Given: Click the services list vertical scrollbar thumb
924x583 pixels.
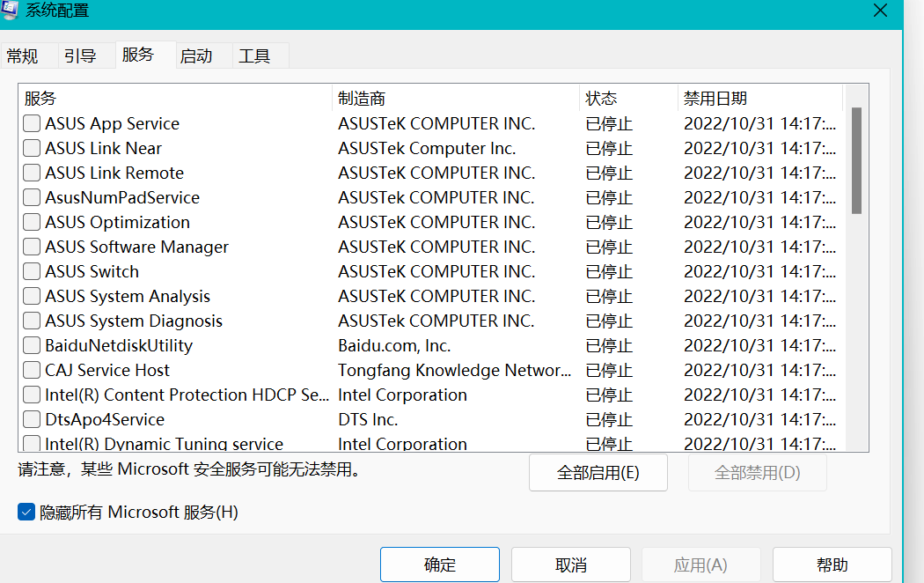Looking at the screenshot, I should point(857,160).
